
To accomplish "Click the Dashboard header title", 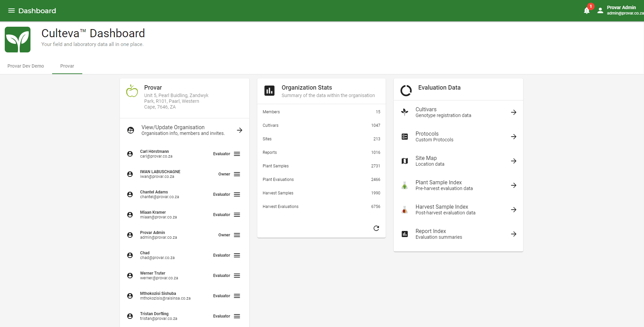I will [x=37, y=11].
